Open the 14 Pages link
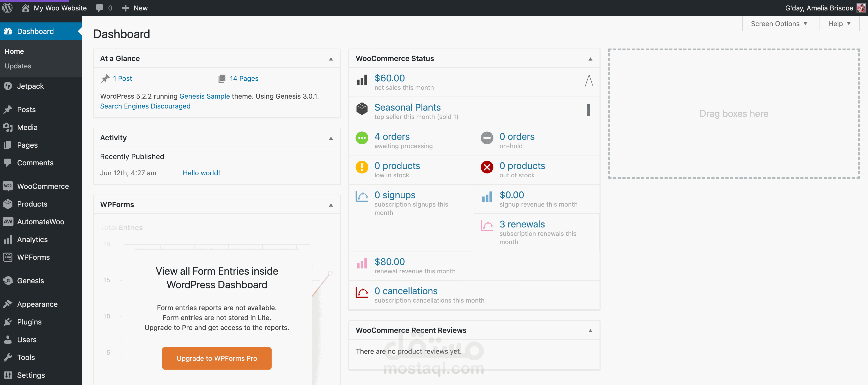This screenshot has width=868, height=385. (244, 79)
